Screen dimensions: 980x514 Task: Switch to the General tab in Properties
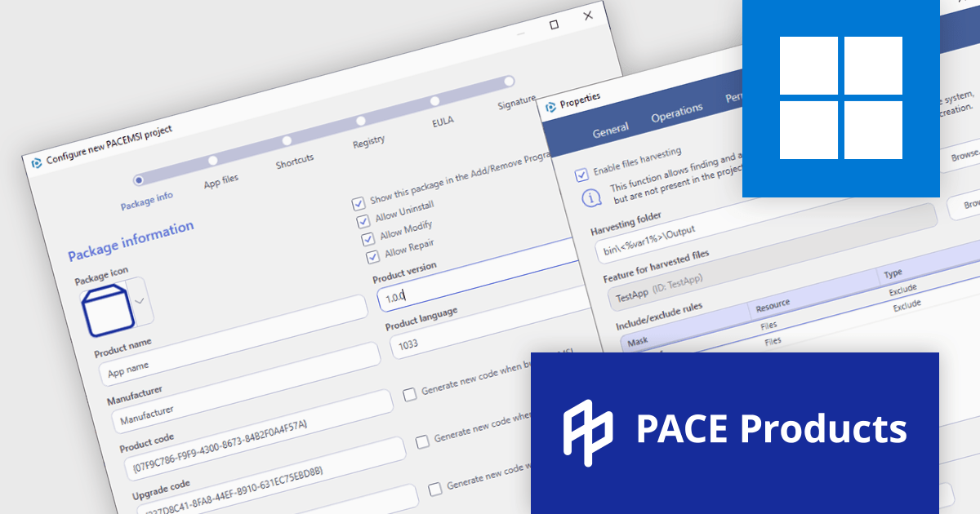pyautogui.click(x=611, y=129)
